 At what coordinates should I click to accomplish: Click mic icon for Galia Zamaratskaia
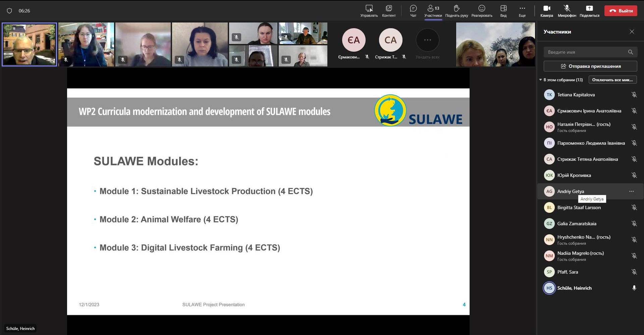coord(634,224)
